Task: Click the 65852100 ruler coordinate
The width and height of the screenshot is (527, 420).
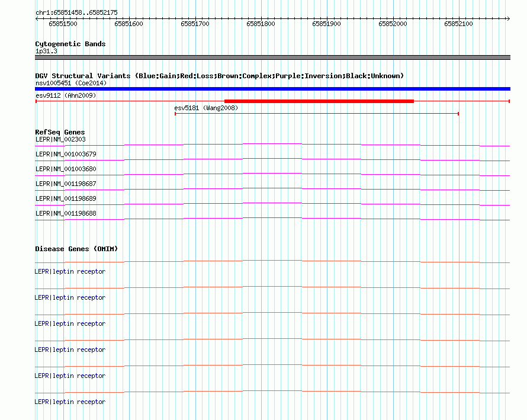Action: click(x=458, y=24)
